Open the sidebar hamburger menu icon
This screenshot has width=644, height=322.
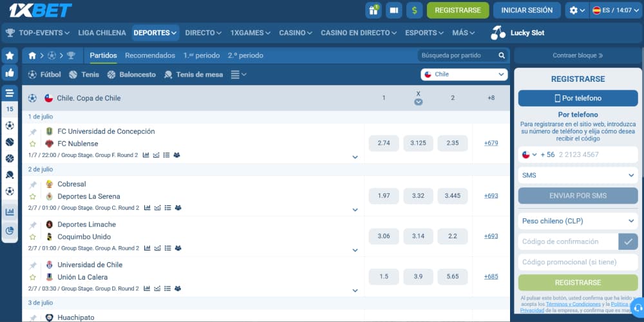(x=10, y=93)
